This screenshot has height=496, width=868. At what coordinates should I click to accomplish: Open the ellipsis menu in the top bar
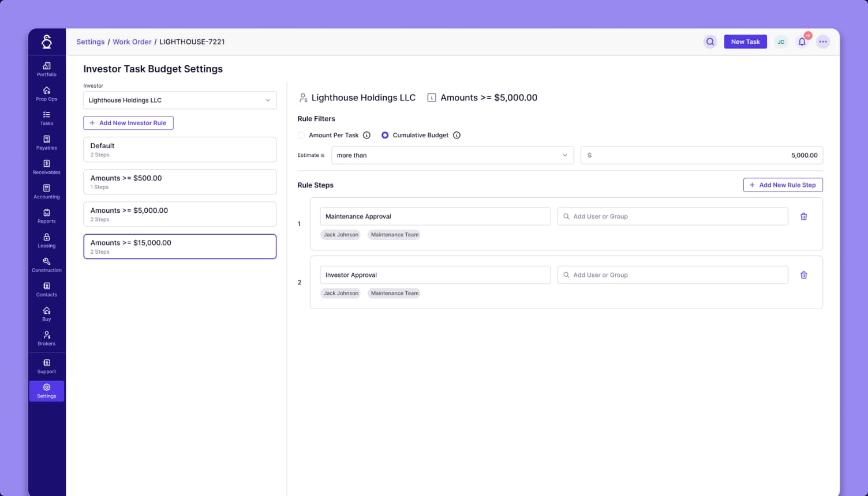click(823, 42)
